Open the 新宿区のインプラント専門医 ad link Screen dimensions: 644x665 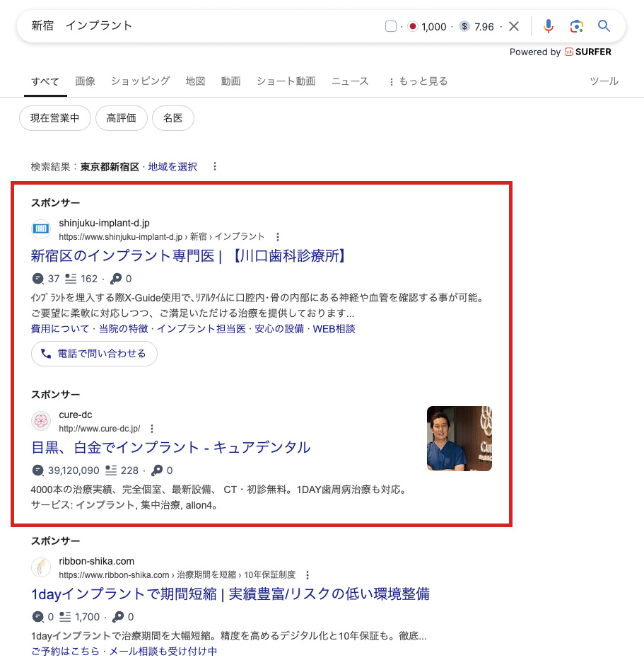click(189, 255)
